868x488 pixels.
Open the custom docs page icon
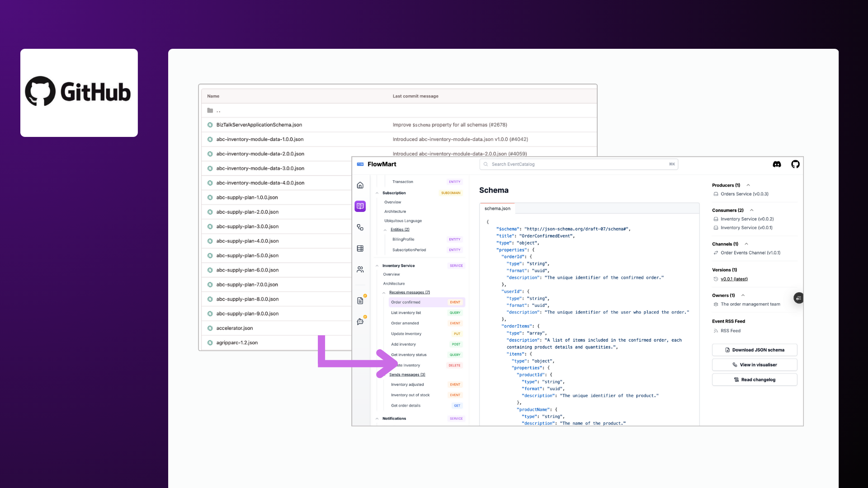click(360, 300)
